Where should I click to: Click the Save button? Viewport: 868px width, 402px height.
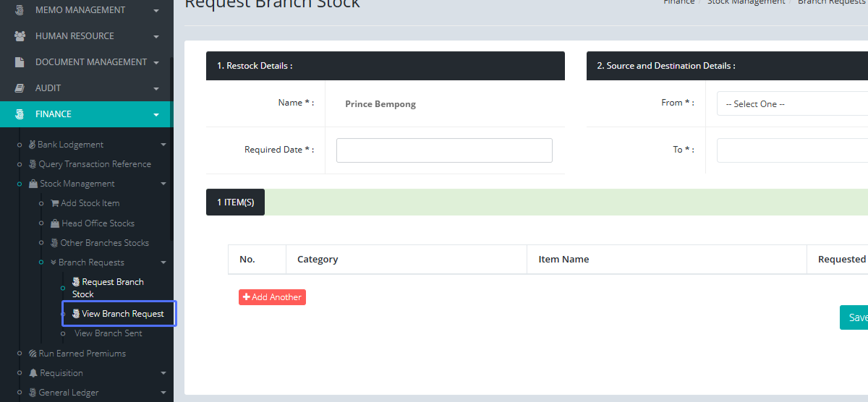[856, 317]
